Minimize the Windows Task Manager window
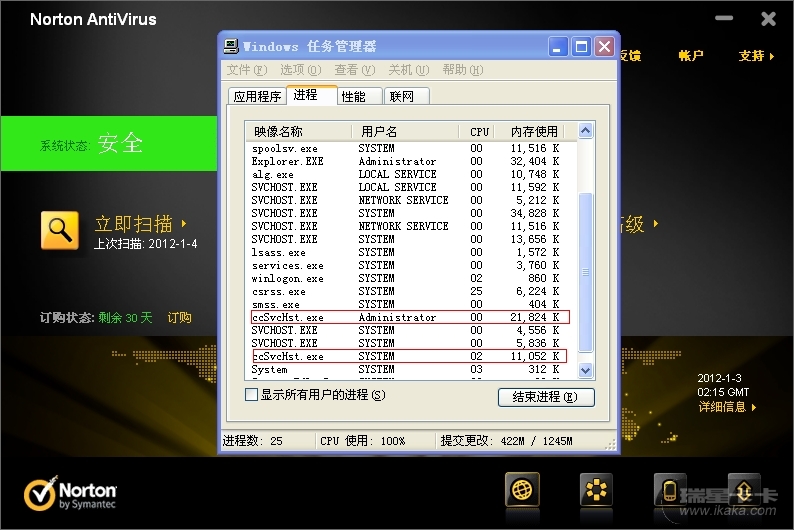 tap(558, 47)
